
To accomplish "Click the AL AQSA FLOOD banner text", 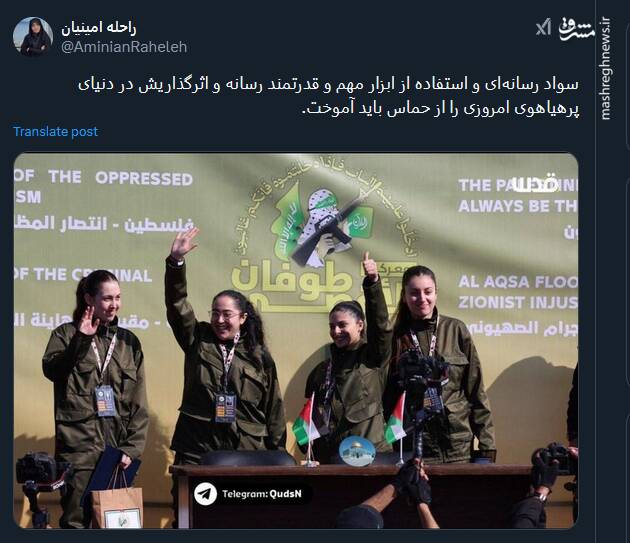I will [x=518, y=282].
